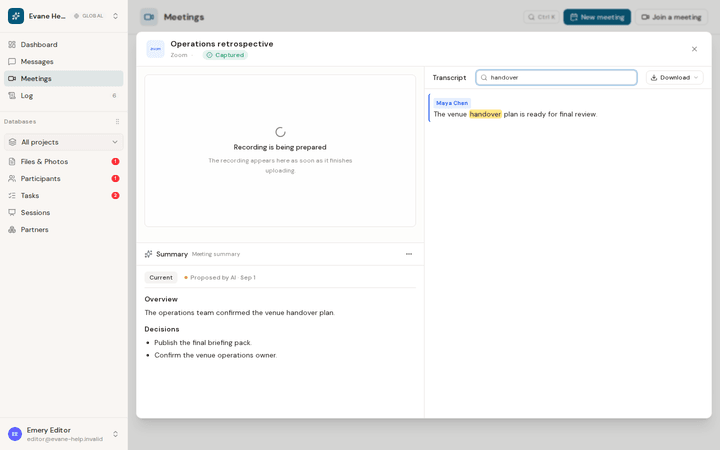Screen dimensions: 720x450
Task: Click the Emery Editor avatar
Action: click(15, 434)
